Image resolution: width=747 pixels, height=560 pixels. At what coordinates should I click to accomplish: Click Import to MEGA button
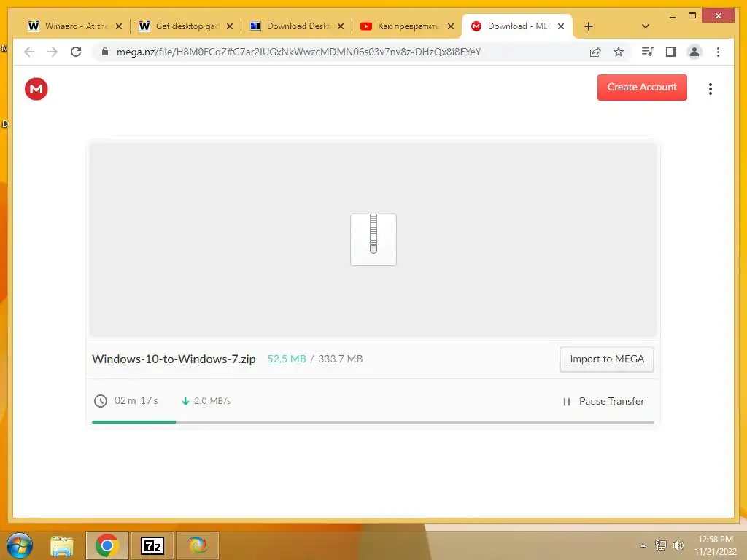pos(606,359)
